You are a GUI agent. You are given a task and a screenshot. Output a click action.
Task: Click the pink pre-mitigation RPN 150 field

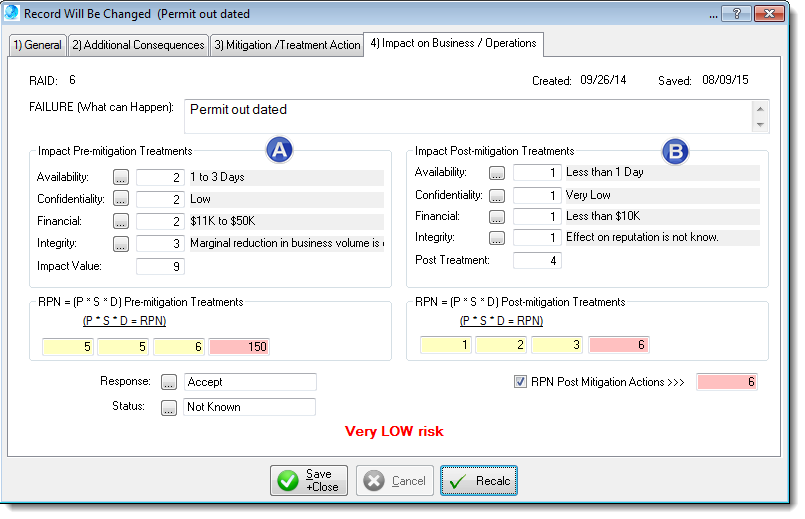point(240,346)
